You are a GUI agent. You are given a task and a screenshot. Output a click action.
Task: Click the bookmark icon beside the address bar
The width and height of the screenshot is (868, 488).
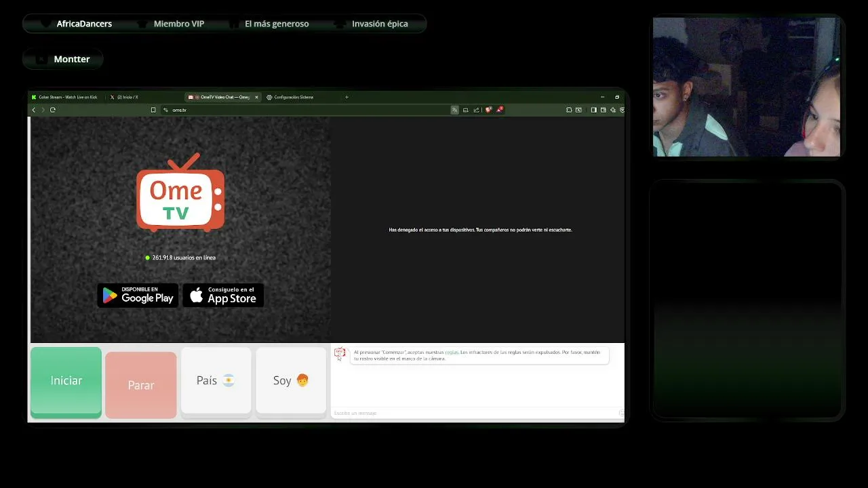(153, 110)
